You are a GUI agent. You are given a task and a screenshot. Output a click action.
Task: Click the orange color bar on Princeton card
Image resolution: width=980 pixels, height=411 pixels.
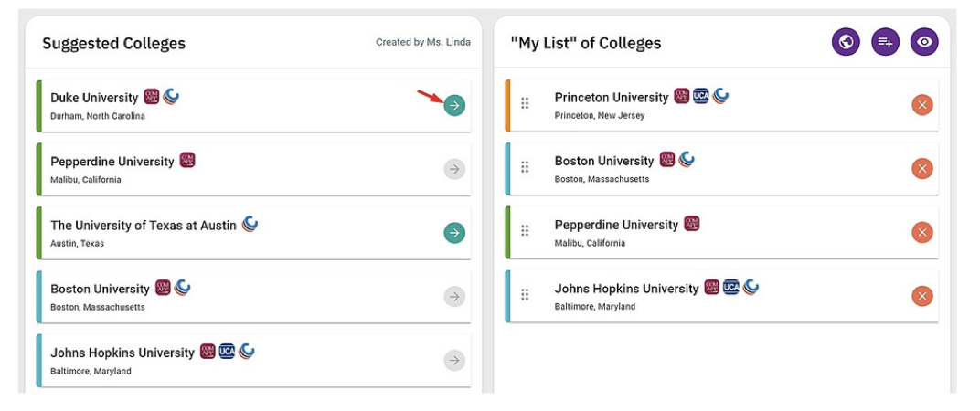(508, 106)
